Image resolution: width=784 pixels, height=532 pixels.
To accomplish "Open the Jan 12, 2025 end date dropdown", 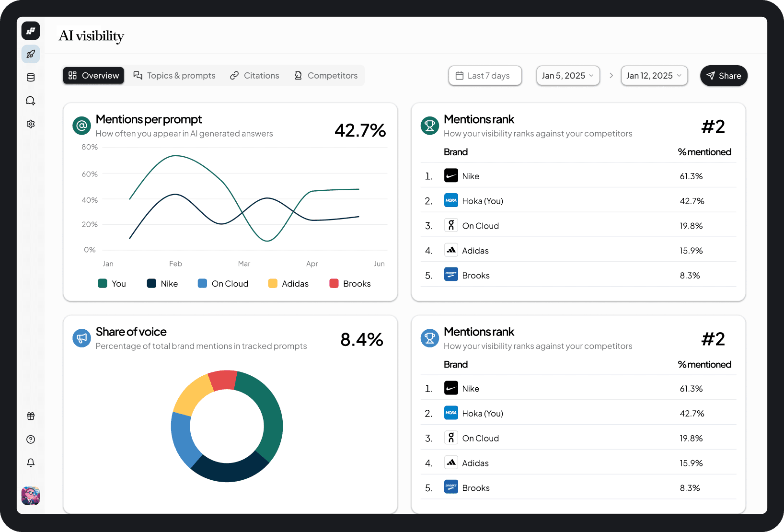I will (x=654, y=76).
